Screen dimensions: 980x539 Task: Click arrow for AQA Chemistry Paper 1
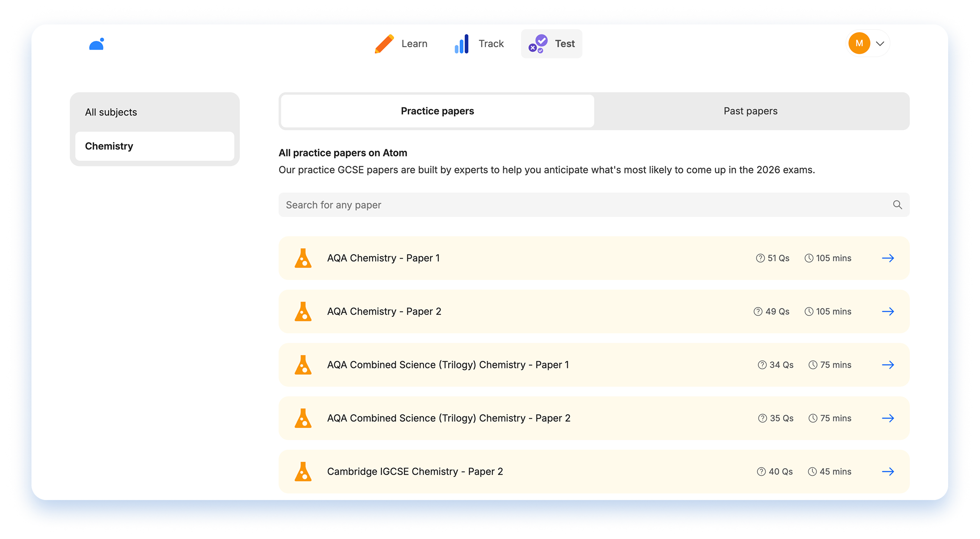pyautogui.click(x=888, y=258)
